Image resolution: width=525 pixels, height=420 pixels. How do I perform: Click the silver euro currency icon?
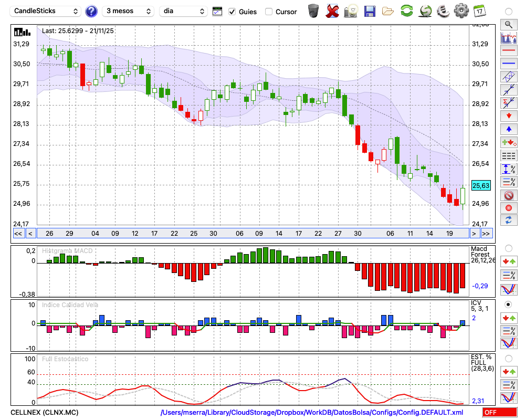coord(443,10)
